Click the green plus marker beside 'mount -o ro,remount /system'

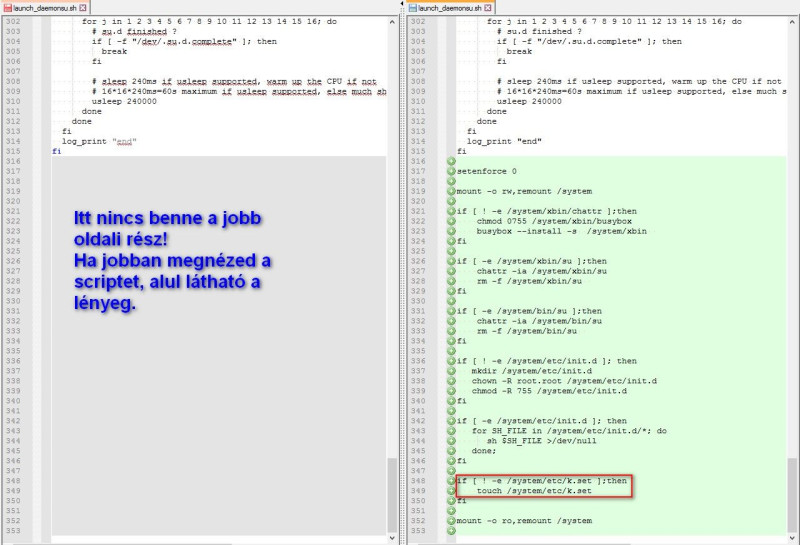point(451,521)
